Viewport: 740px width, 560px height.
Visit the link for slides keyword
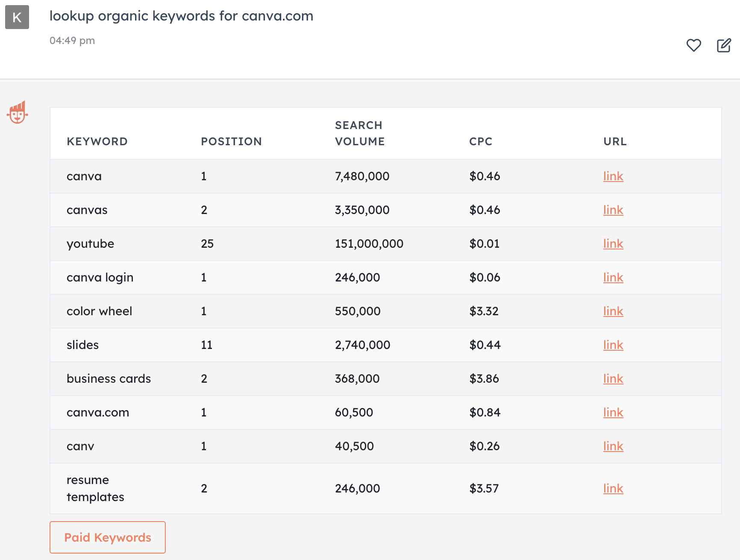click(613, 345)
